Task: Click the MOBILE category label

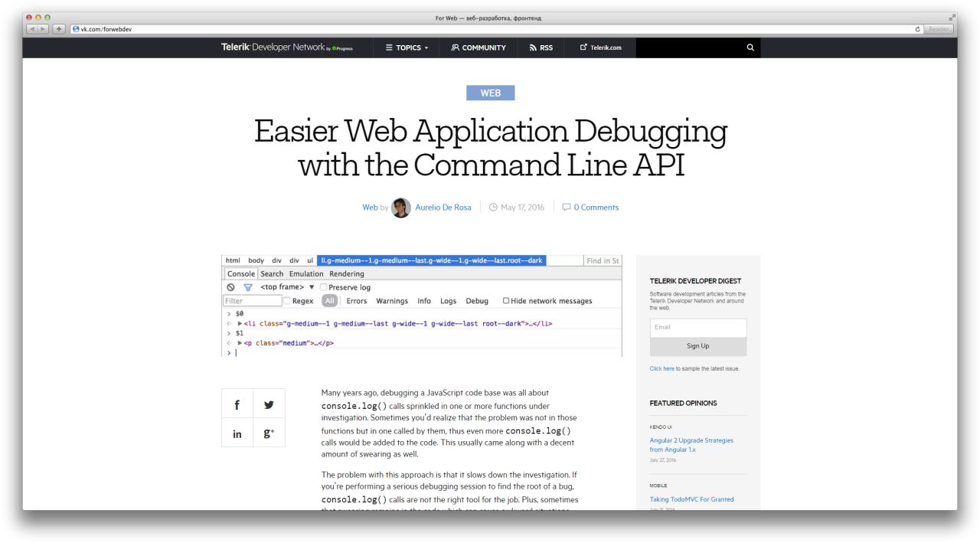Action: click(658, 485)
